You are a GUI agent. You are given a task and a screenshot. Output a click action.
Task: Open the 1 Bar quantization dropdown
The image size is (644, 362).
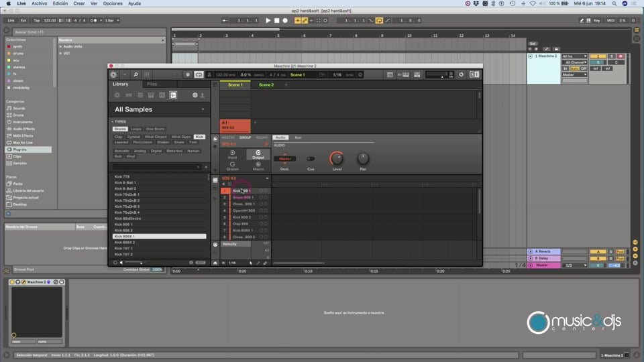tap(112, 21)
